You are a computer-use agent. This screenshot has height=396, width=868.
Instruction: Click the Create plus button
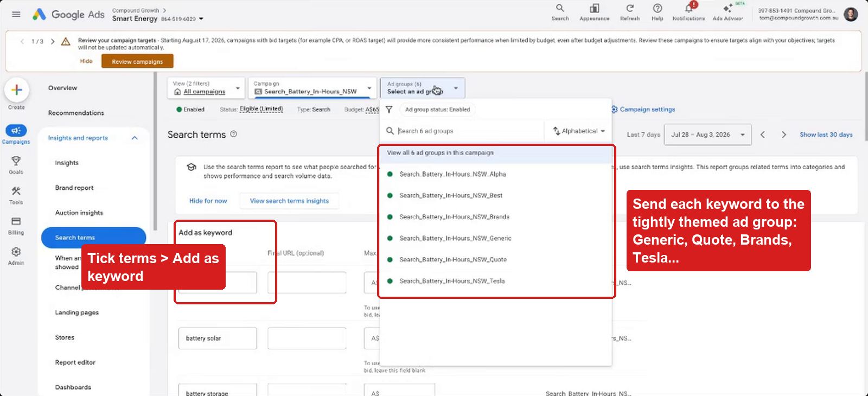tap(16, 90)
